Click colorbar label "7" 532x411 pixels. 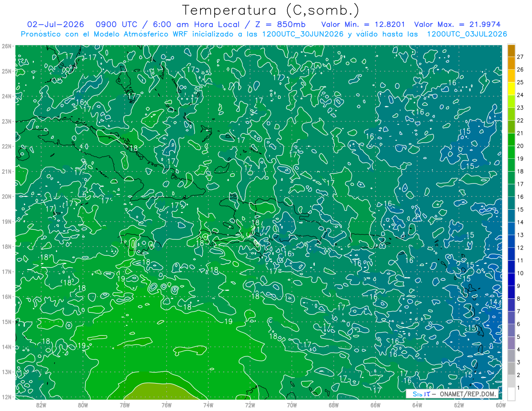pyautogui.click(x=519, y=311)
